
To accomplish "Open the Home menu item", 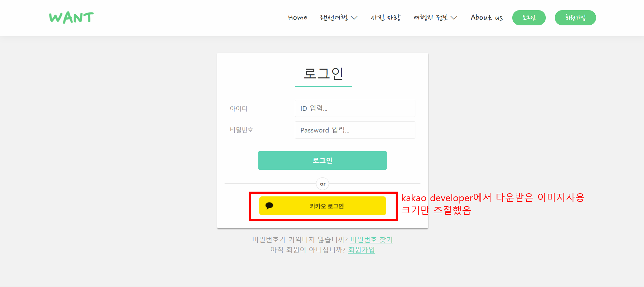I will (298, 18).
